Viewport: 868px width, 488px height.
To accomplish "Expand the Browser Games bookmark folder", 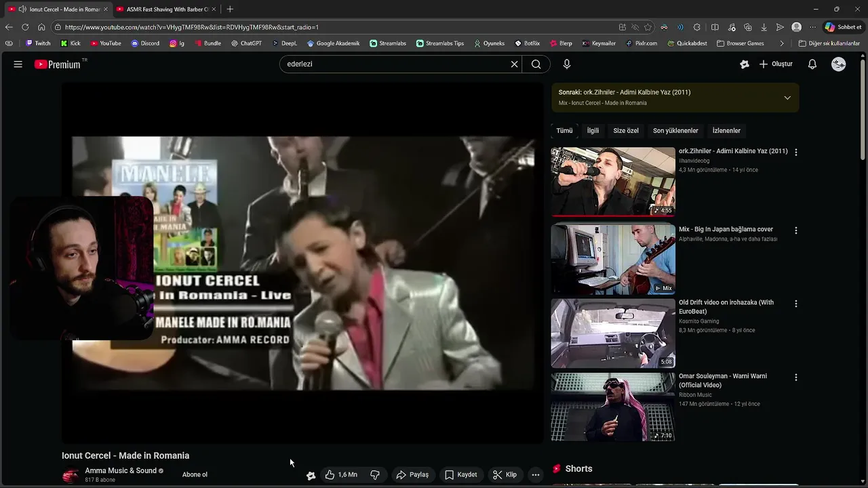I will [741, 43].
